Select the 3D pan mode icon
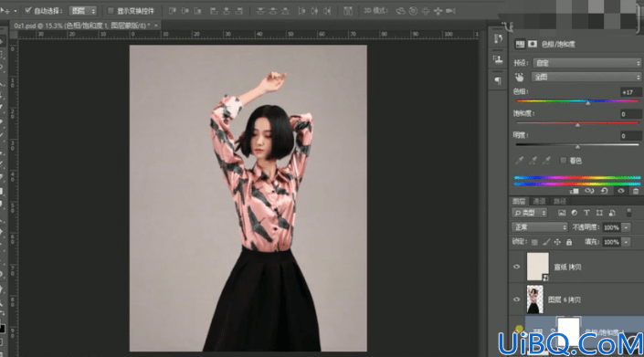Screen dimensions: 644x357 [426, 11]
